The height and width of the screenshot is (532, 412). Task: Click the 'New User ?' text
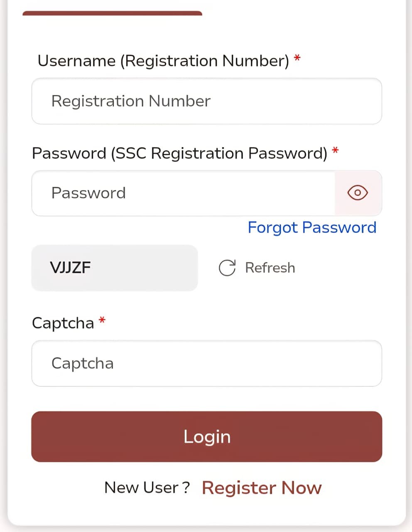[147, 488]
